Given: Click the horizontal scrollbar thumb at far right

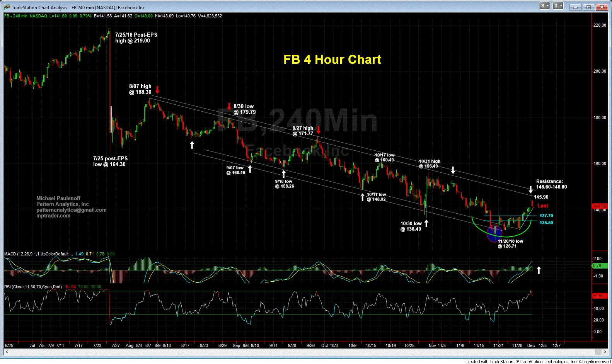Looking at the screenshot, I should pyautogui.click(x=598, y=352).
